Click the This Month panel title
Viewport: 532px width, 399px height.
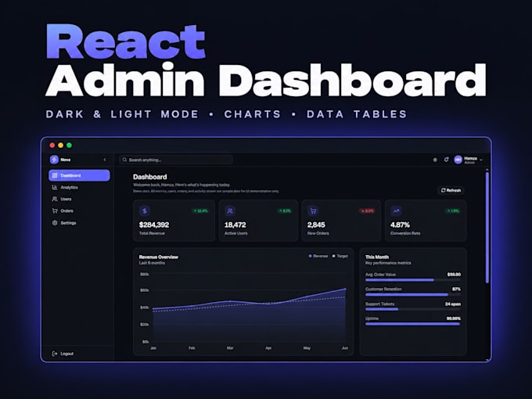click(x=377, y=257)
